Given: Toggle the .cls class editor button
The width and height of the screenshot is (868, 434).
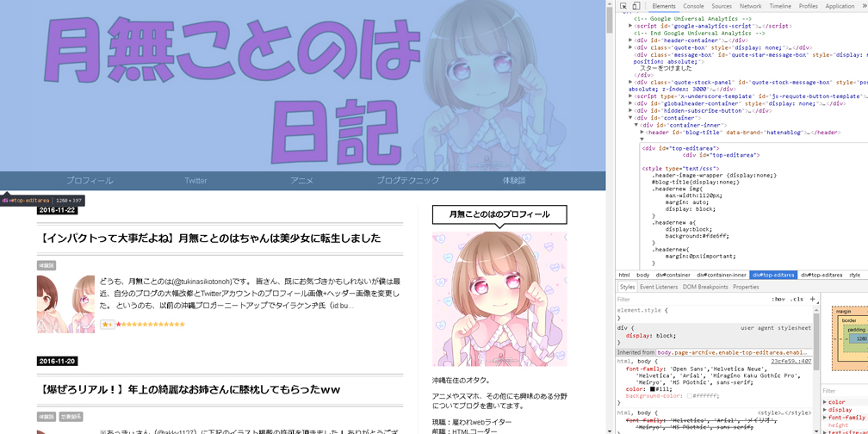Looking at the screenshot, I should coord(797,299).
